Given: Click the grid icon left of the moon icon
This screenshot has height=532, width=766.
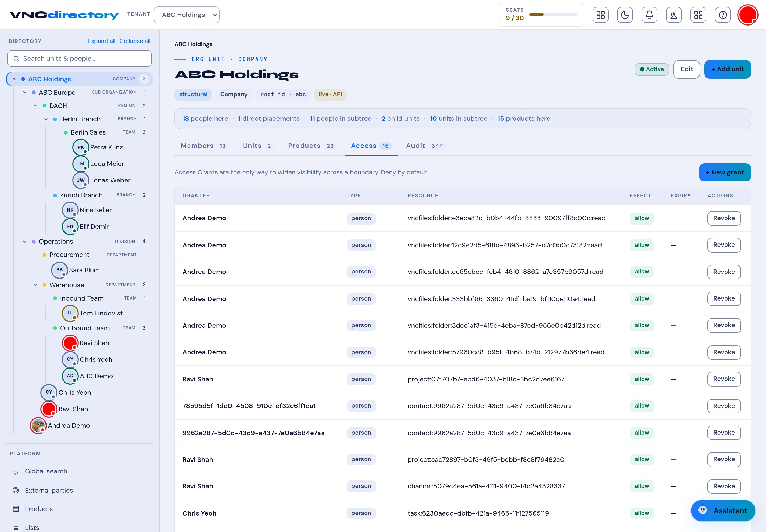Looking at the screenshot, I should pyautogui.click(x=600, y=15).
